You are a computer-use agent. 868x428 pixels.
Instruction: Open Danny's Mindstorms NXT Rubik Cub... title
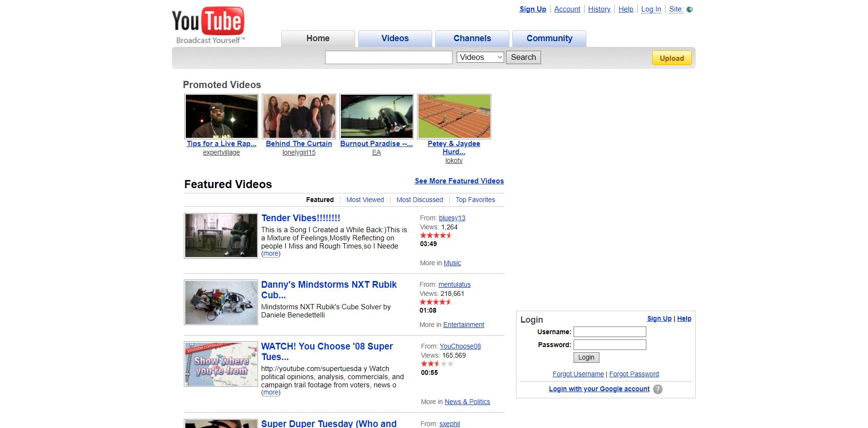[329, 290]
